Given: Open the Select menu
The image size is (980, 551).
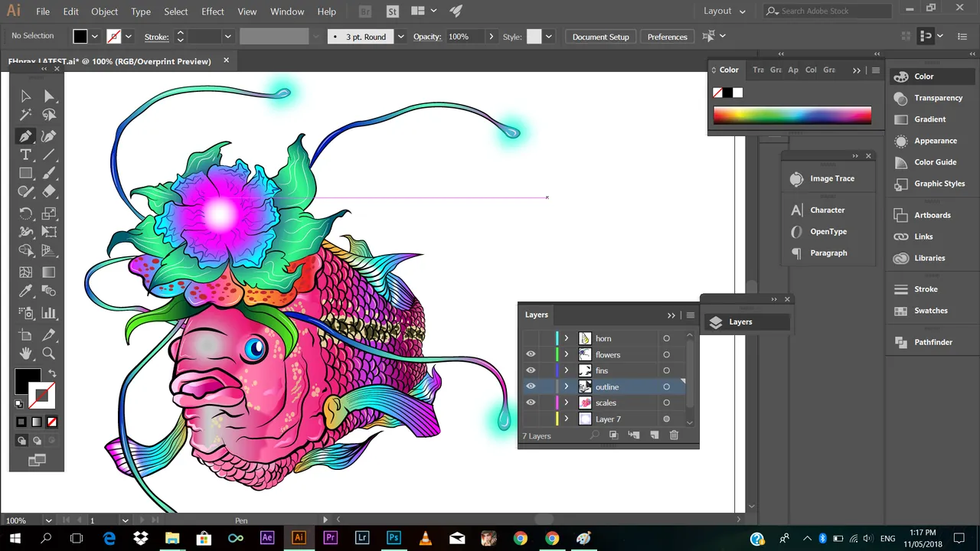Looking at the screenshot, I should click(175, 11).
